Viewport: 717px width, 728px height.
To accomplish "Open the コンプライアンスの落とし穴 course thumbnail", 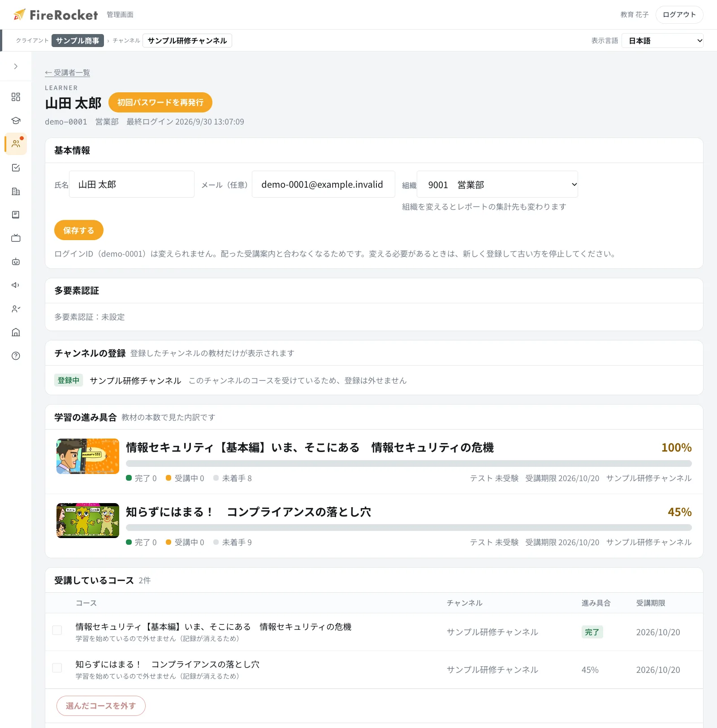I will click(x=88, y=521).
